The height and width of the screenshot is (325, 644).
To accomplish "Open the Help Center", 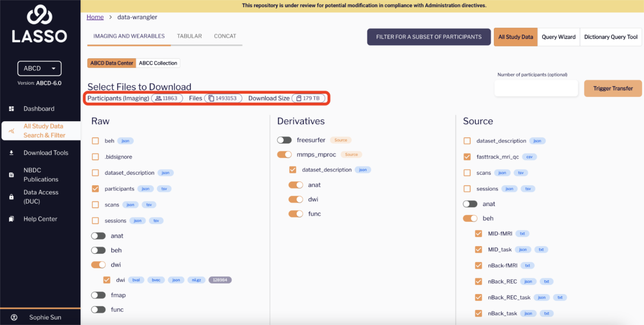I will (x=40, y=219).
